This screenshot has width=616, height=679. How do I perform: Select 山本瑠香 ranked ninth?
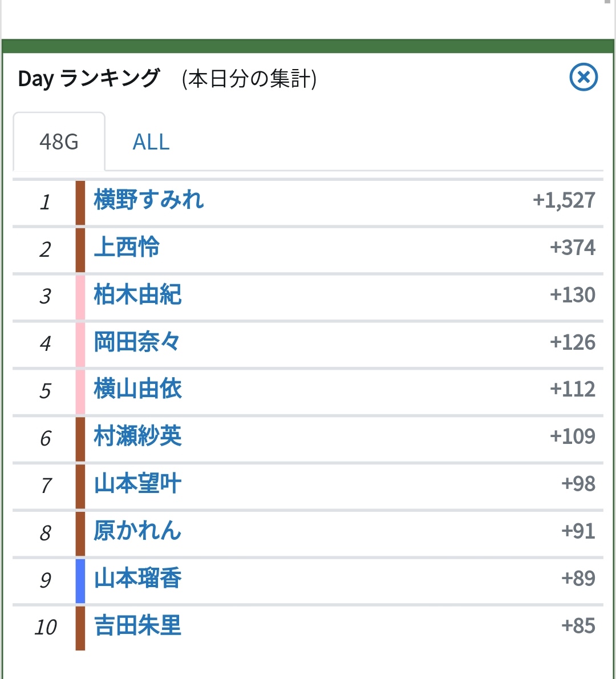coord(137,579)
